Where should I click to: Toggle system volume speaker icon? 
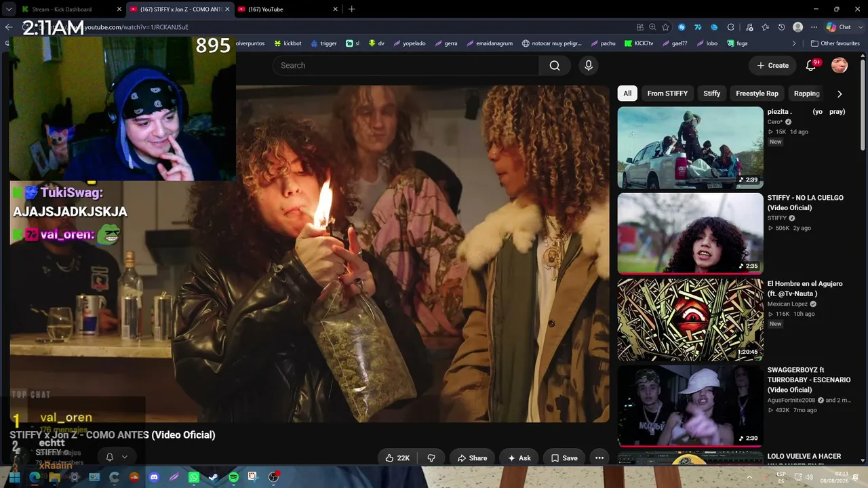(x=810, y=477)
